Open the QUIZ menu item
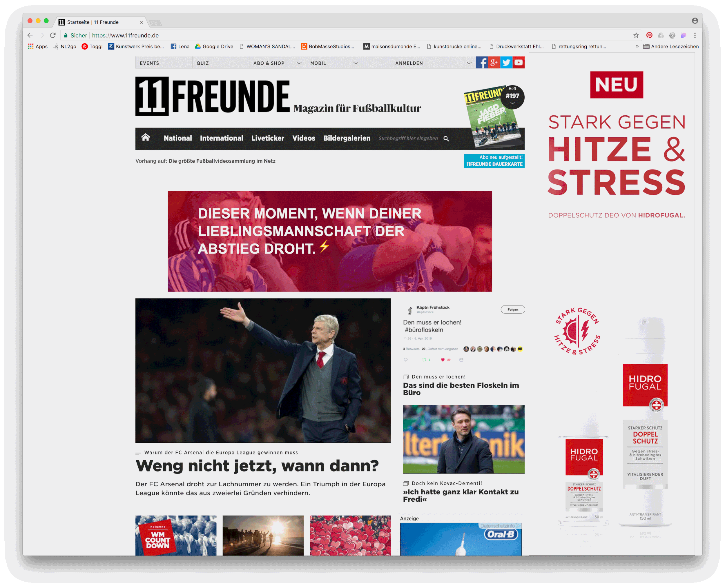This screenshot has height=588, width=725. [x=203, y=63]
